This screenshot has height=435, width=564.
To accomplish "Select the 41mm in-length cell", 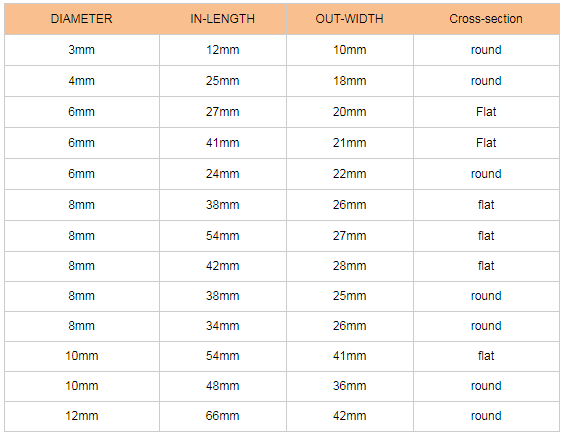I will [223, 143].
